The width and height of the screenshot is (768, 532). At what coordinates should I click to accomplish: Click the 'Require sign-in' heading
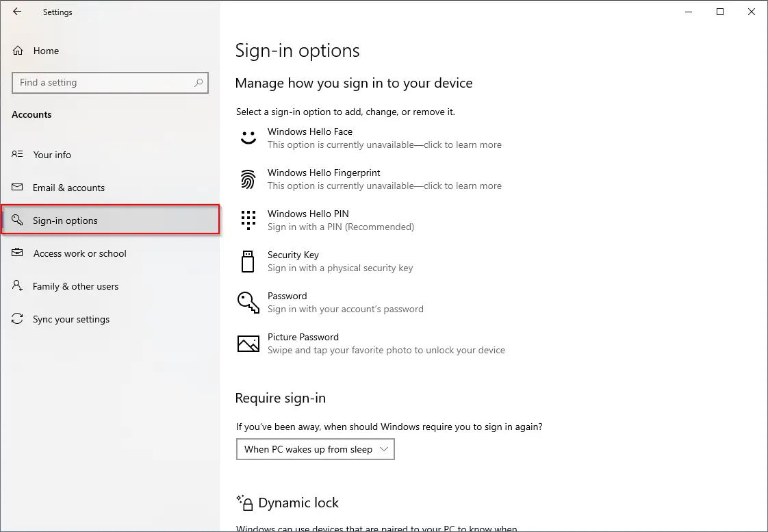click(280, 398)
